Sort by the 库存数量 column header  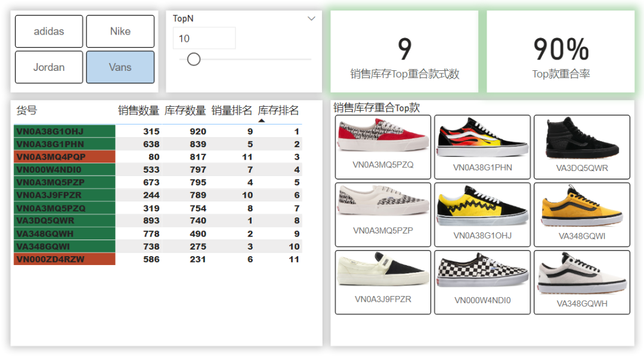point(185,110)
